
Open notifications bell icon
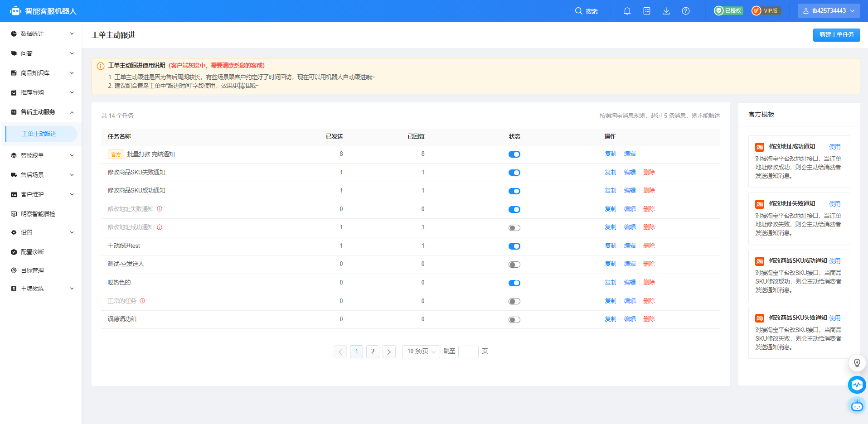click(627, 11)
